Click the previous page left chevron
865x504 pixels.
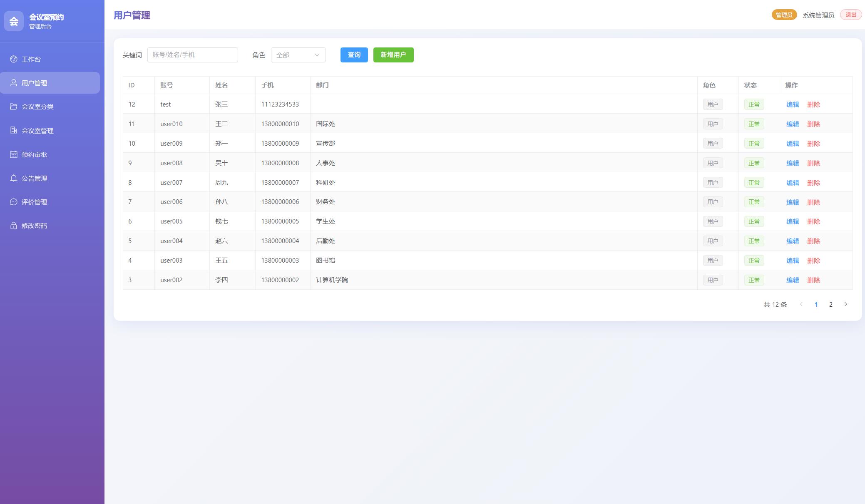click(801, 304)
